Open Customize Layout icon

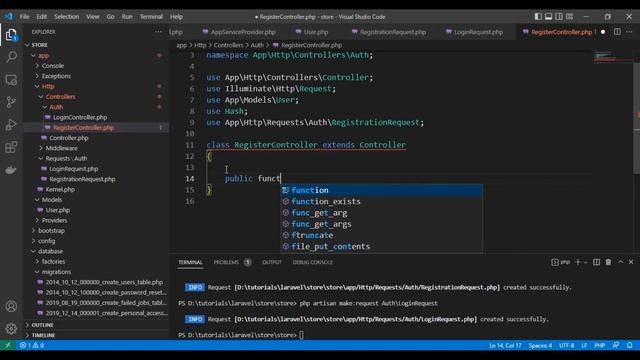tap(569, 16)
